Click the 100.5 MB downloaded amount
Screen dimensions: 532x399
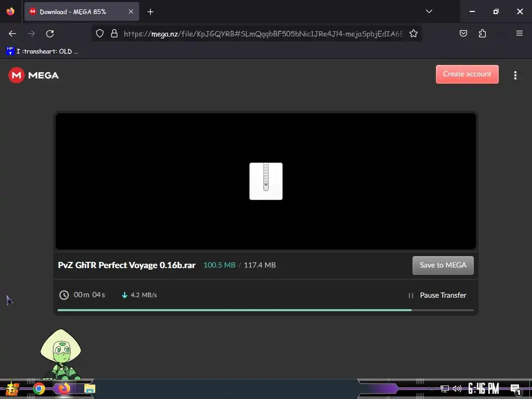click(x=219, y=265)
